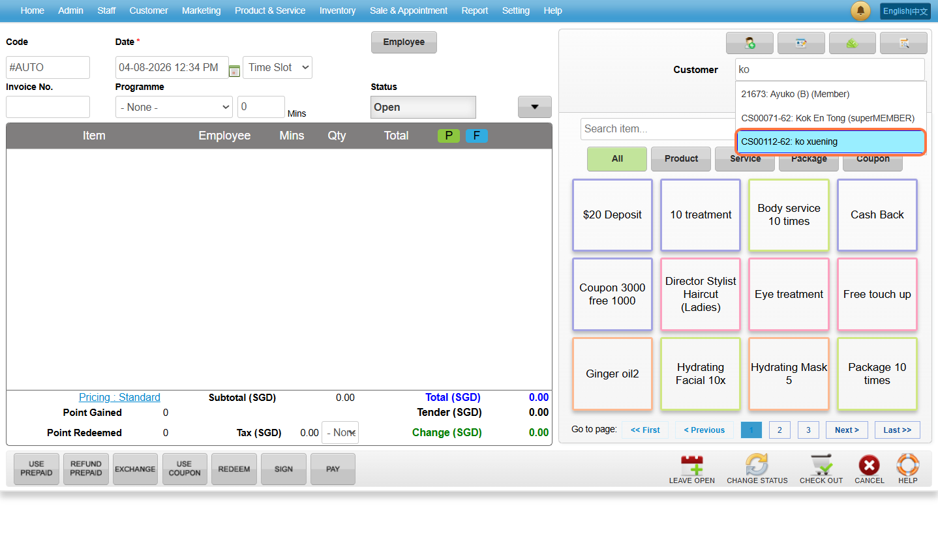Focus the Invoice No. input field

pos(48,107)
